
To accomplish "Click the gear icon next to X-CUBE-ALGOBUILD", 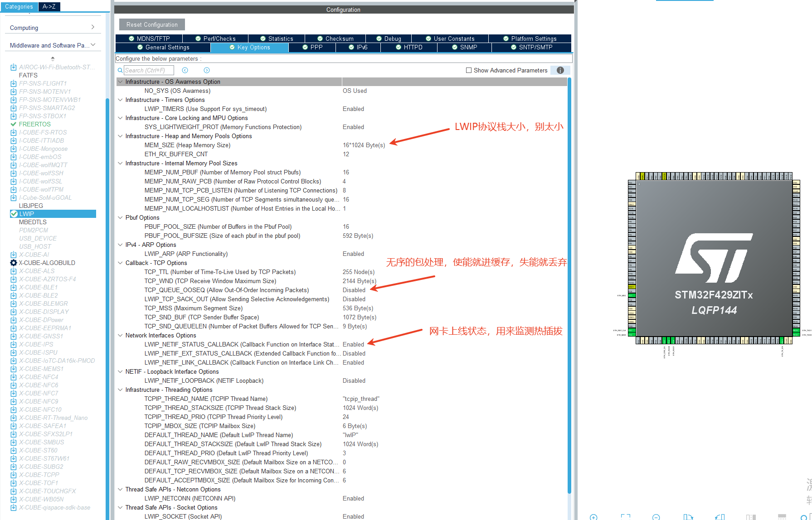I will [13, 263].
